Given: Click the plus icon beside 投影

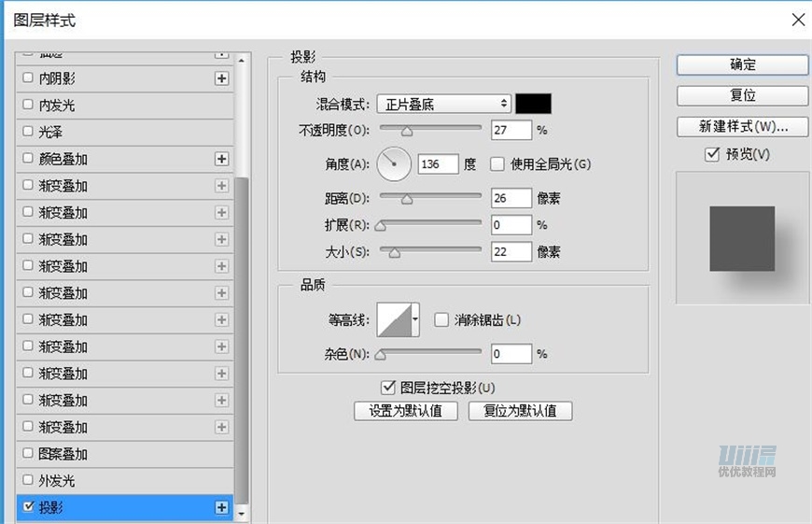Looking at the screenshot, I should [221, 507].
